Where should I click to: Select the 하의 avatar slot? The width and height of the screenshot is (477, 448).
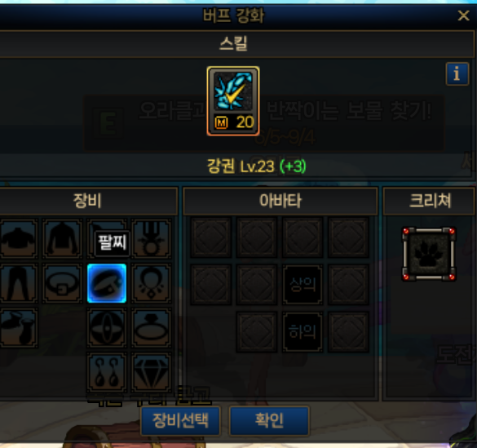pyautogui.click(x=303, y=332)
